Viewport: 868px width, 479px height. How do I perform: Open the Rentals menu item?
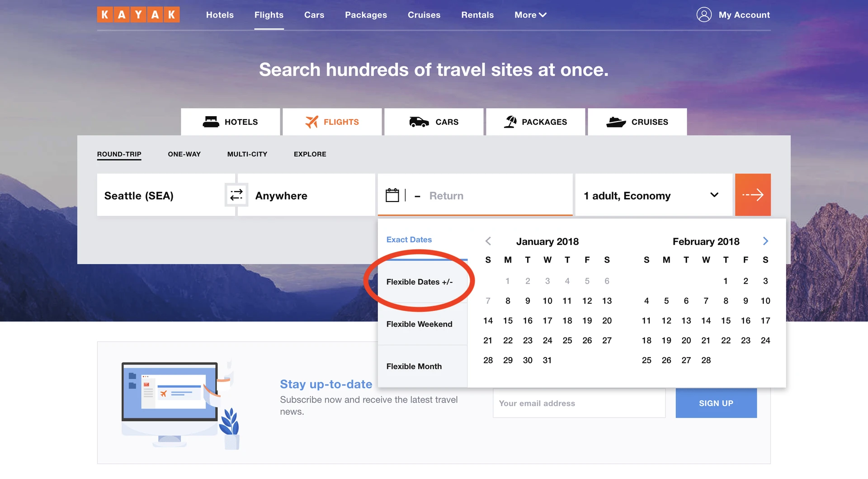(x=477, y=14)
